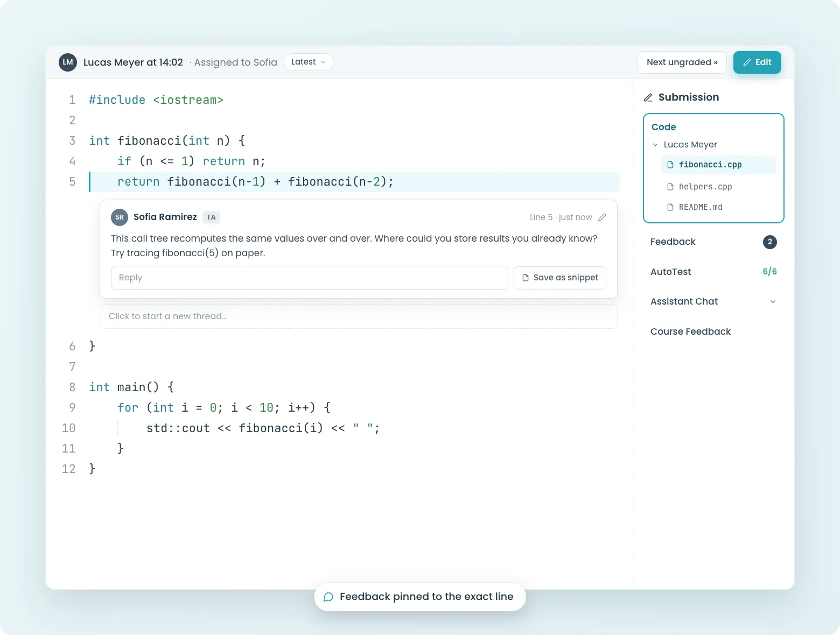Click 'Lucas Meyer at 14:02' header text
The height and width of the screenshot is (635, 840).
click(x=133, y=62)
